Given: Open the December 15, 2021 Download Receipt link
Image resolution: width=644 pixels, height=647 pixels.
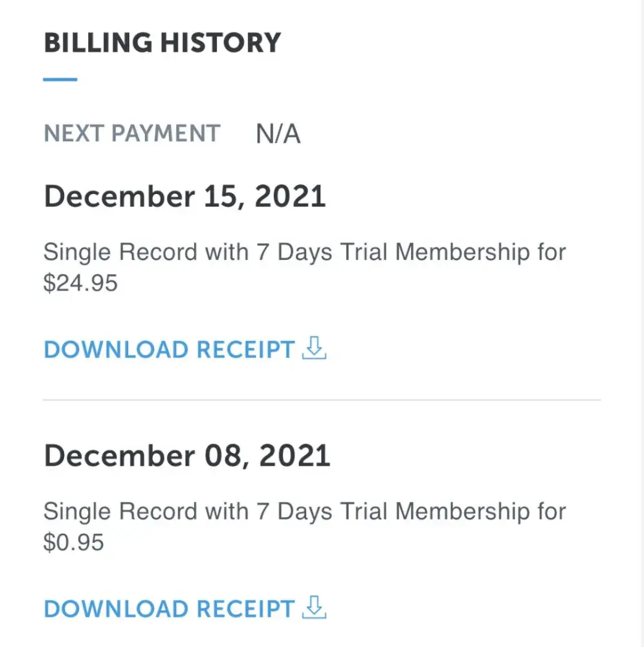Looking at the screenshot, I should (x=169, y=350).
